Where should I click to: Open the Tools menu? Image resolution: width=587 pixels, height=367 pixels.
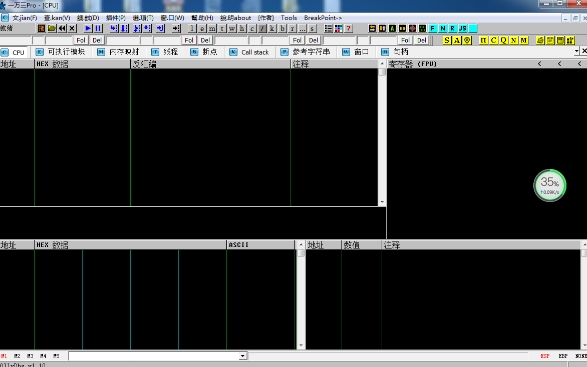[289, 18]
